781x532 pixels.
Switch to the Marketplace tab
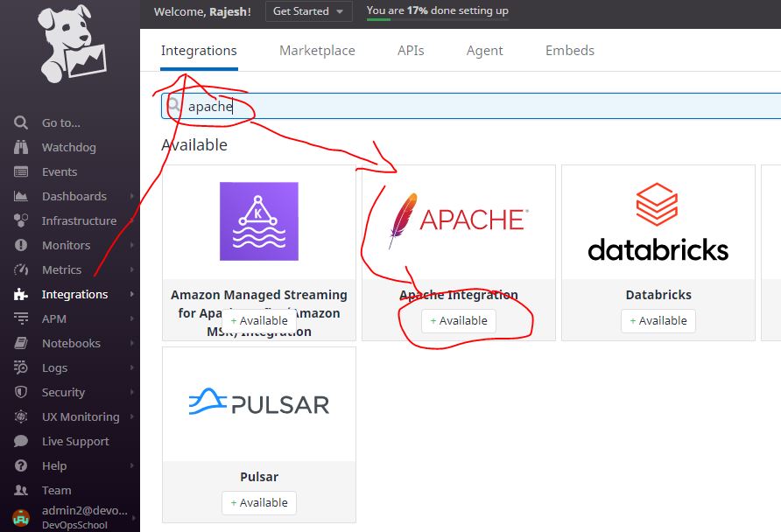317,51
